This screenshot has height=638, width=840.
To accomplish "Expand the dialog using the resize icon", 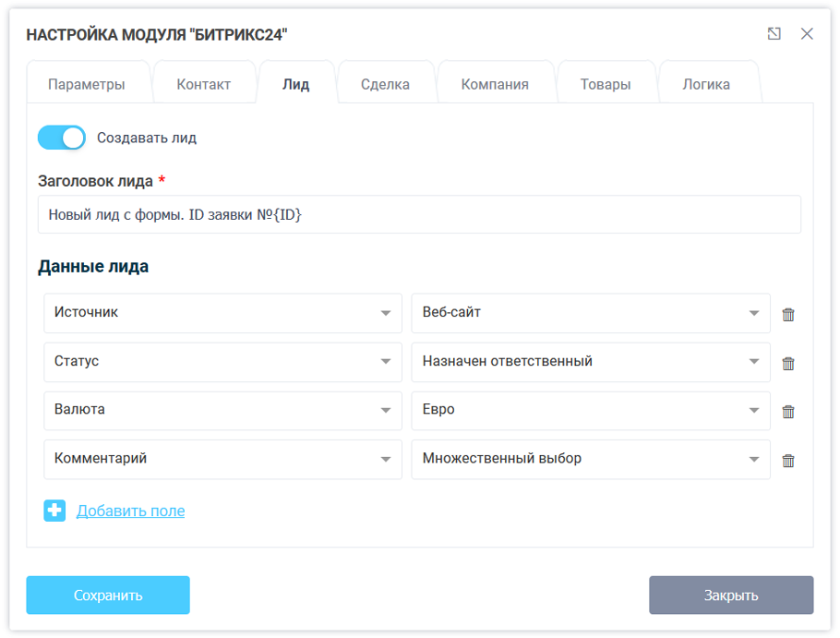I will pos(774,33).
